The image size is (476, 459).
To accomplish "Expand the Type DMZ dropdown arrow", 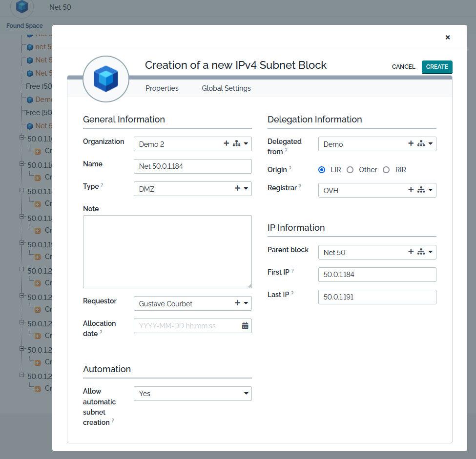I will coord(246,189).
